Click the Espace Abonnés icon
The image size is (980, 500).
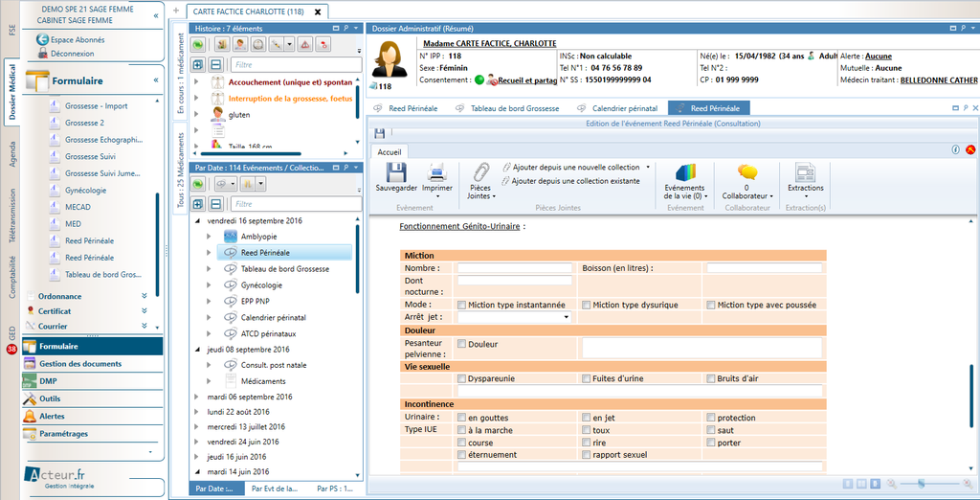[x=42, y=40]
